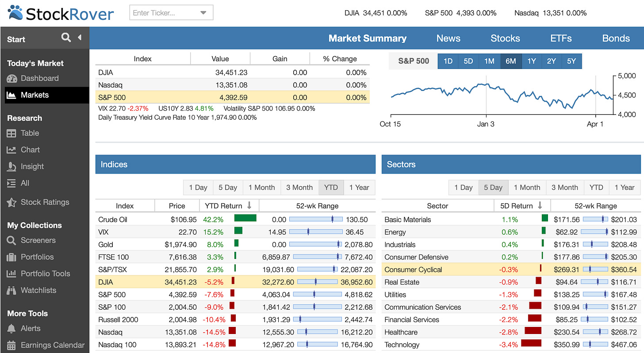Open Stock Ratings in the sidebar
The width and height of the screenshot is (644, 353).
45,202
